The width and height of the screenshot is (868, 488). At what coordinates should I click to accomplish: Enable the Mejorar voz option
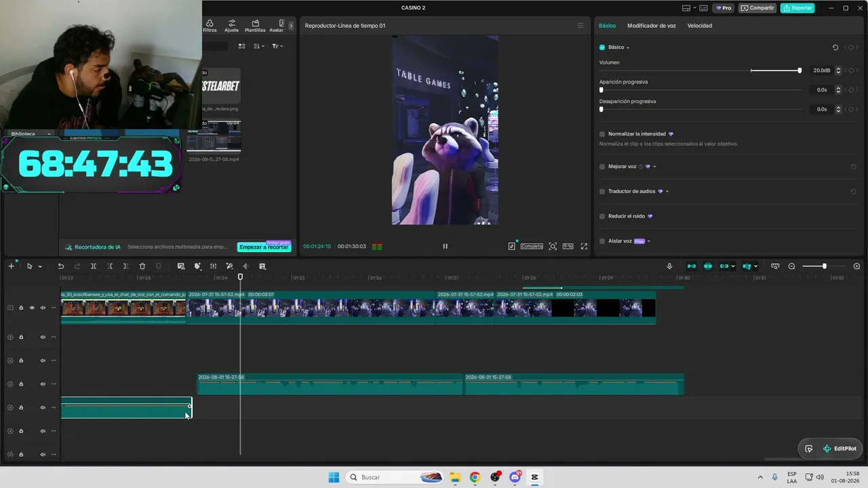coord(602,167)
